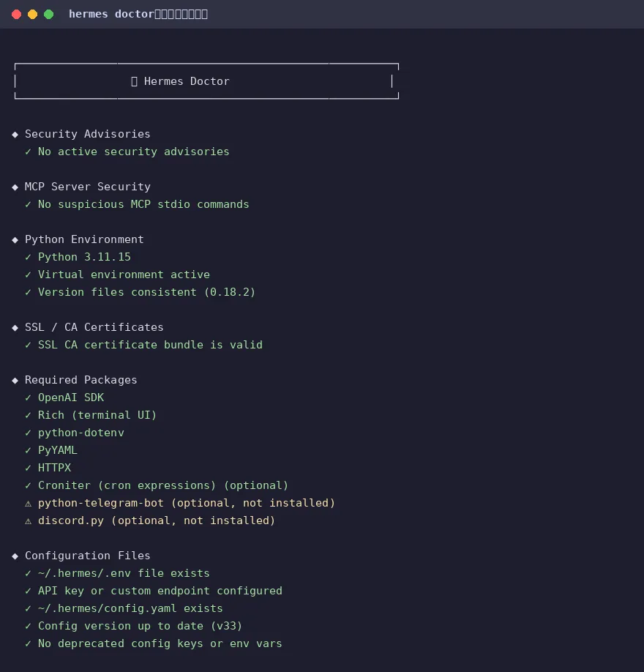The height and width of the screenshot is (672, 644).
Task: Click 'No active security advisories' line
Action: pos(134,152)
